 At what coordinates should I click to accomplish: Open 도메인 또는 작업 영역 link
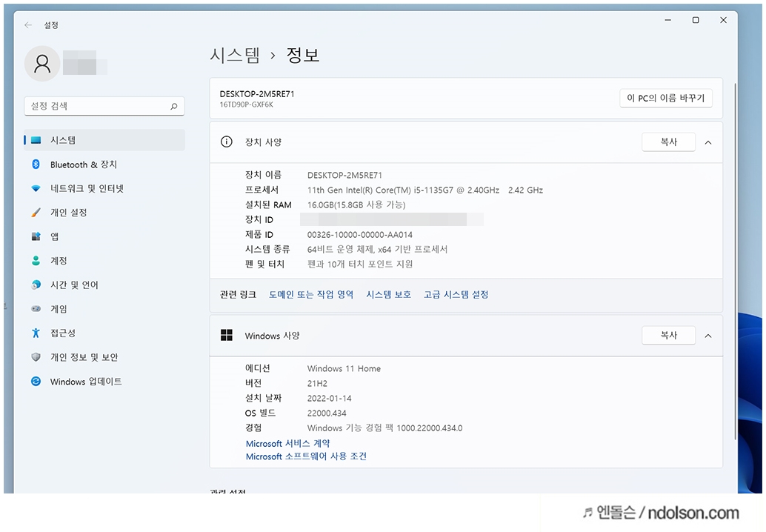pyautogui.click(x=310, y=294)
